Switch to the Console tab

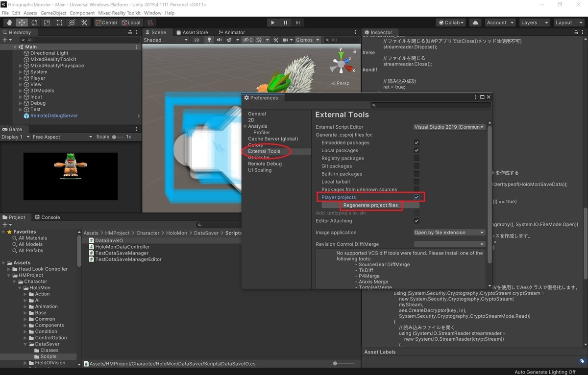(47, 217)
